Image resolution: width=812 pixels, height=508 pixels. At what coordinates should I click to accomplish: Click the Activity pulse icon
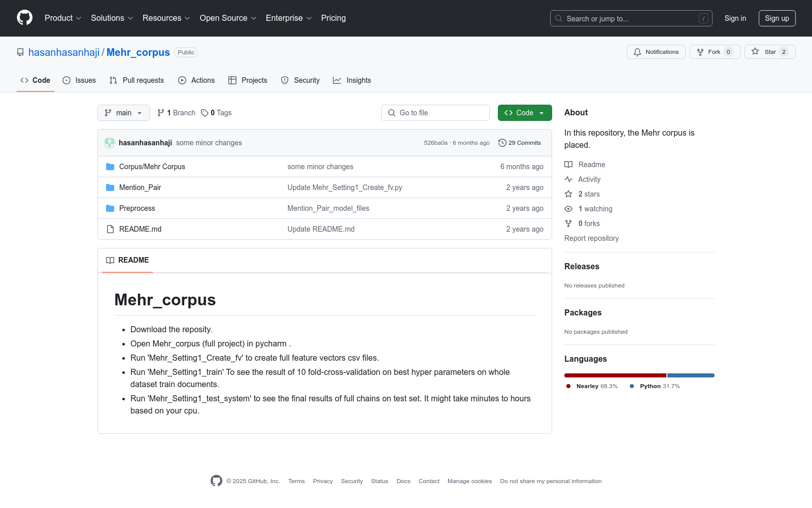pos(568,179)
